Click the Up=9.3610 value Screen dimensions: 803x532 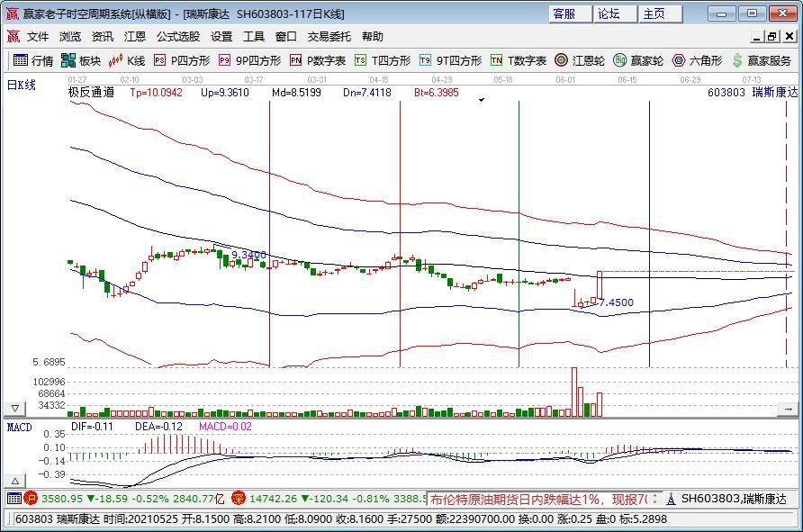225,92
